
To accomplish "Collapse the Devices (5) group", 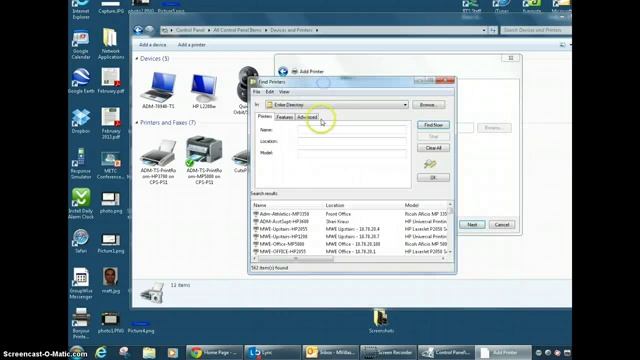I will click(137, 59).
